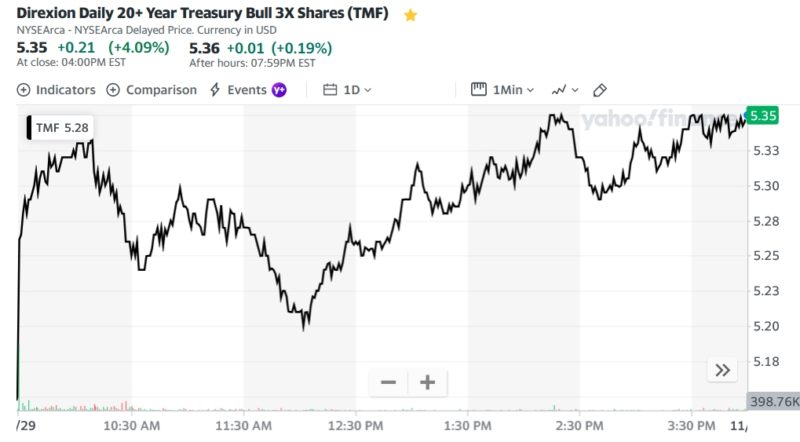Click the Yahoo Plus badge icon
800x442 pixels.
(279, 90)
